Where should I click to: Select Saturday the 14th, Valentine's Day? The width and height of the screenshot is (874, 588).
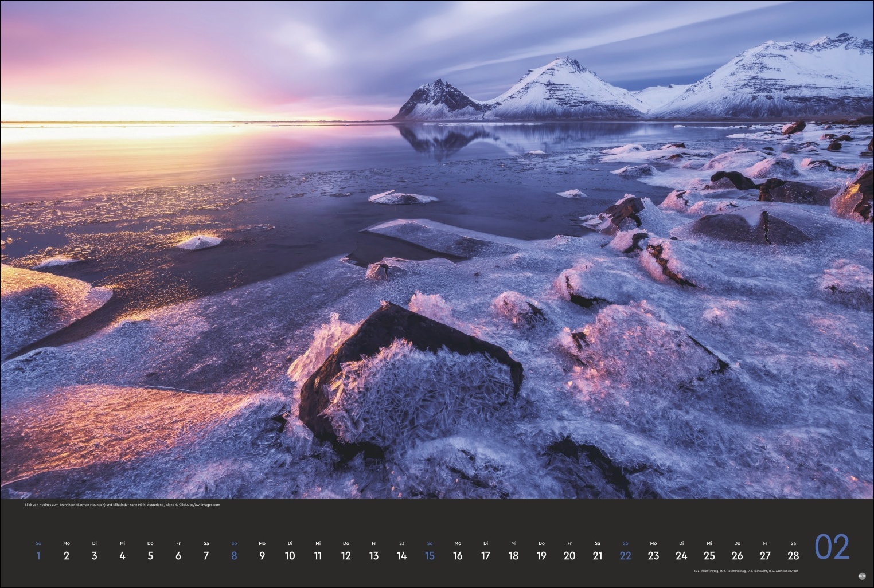coord(401,555)
